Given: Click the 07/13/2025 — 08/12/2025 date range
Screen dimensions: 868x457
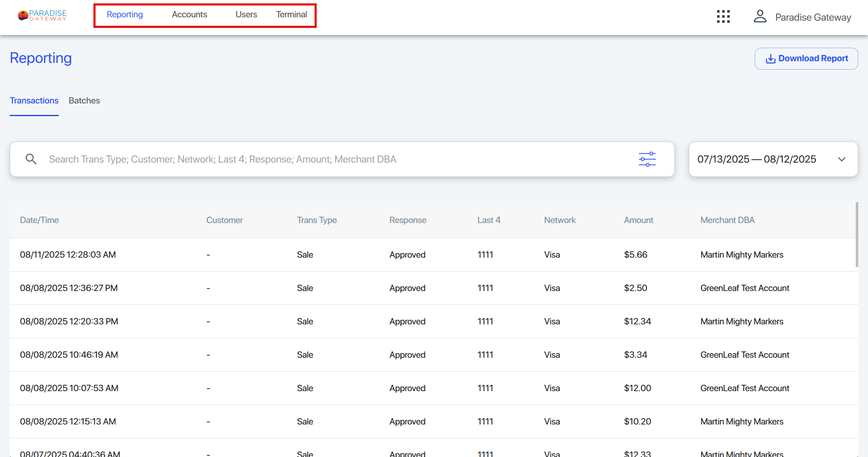Looking at the screenshot, I should [x=756, y=159].
